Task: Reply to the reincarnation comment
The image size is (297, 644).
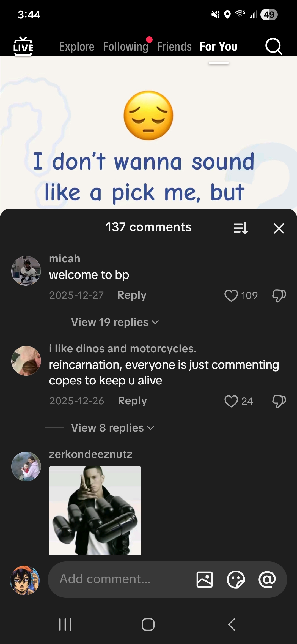Action: [x=132, y=401]
